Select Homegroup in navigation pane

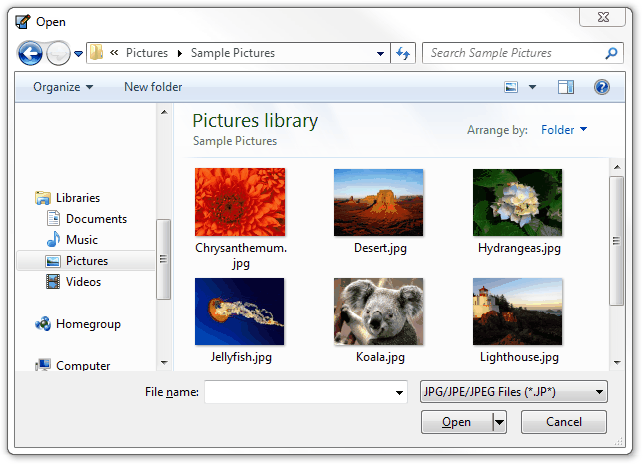[88, 324]
